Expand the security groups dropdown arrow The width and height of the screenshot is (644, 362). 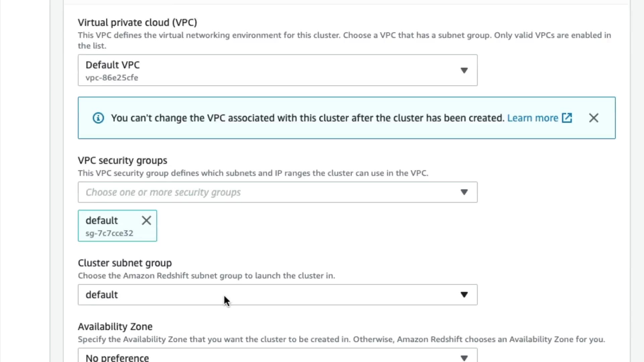pyautogui.click(x=464, y=192)
